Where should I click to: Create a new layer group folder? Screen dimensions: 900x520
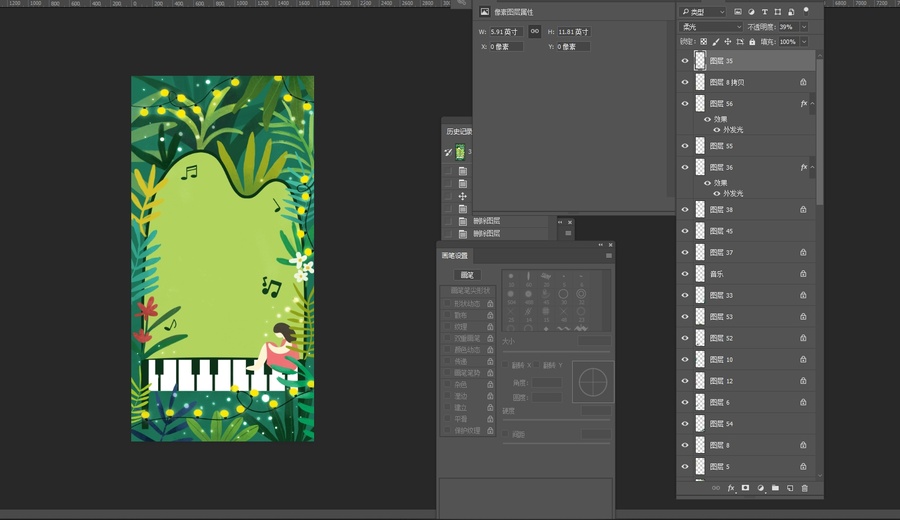click(775, 488)
